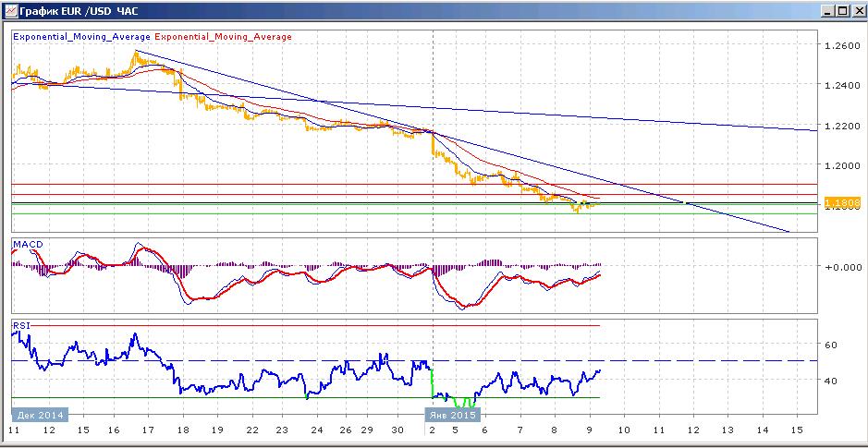Select the blue Exponential_Moving_Average label
This screenshot has width=868, height=448.
click(x=81, y=37)
